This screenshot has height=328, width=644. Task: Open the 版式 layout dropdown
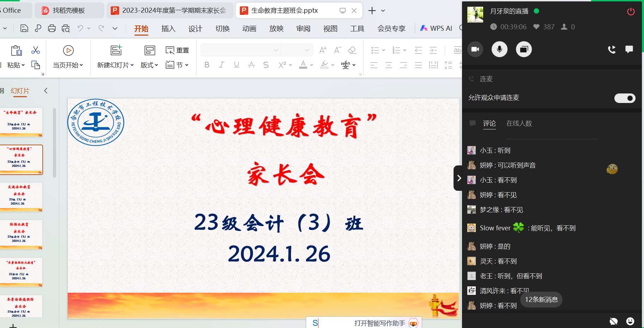pyautogui.click(x=149, y=65)
